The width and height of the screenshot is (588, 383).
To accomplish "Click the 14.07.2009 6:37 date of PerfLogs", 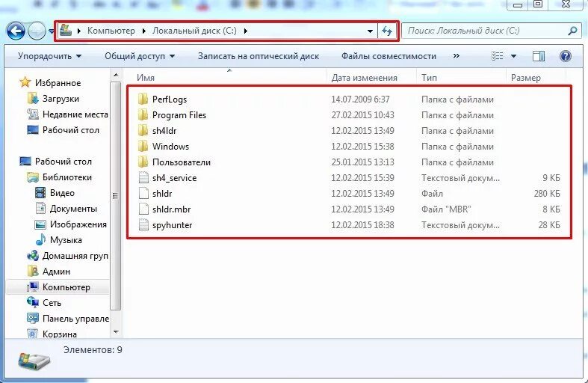I will point(360,99).
